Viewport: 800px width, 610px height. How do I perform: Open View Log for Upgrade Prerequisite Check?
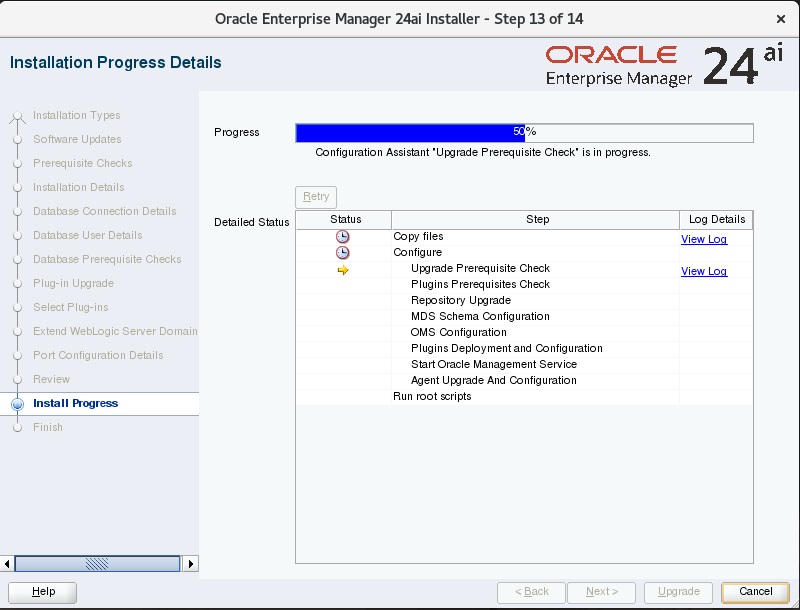[x=704, y=272]
